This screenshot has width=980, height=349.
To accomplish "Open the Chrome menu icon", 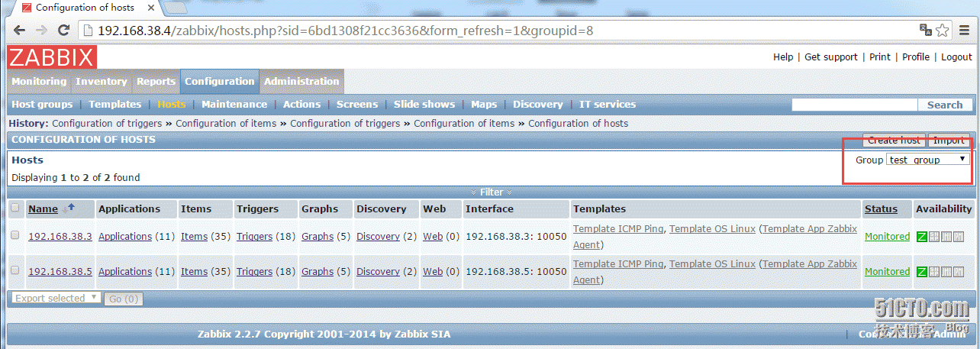I will (x=965, y=31).
